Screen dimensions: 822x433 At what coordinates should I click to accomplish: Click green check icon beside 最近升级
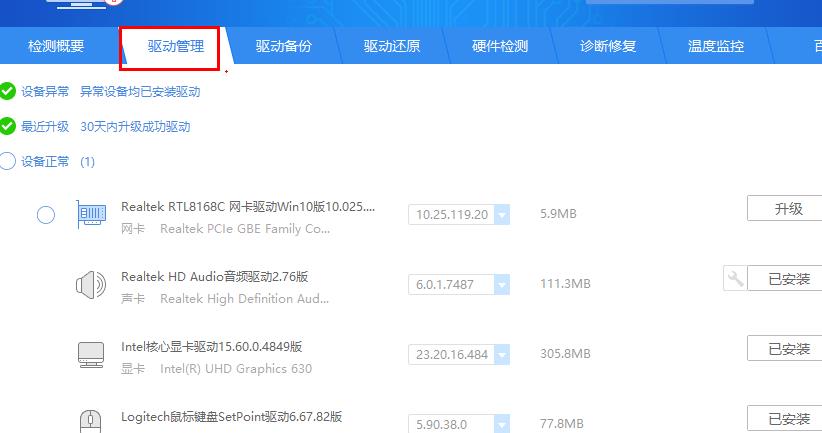[x=8, y=127]
